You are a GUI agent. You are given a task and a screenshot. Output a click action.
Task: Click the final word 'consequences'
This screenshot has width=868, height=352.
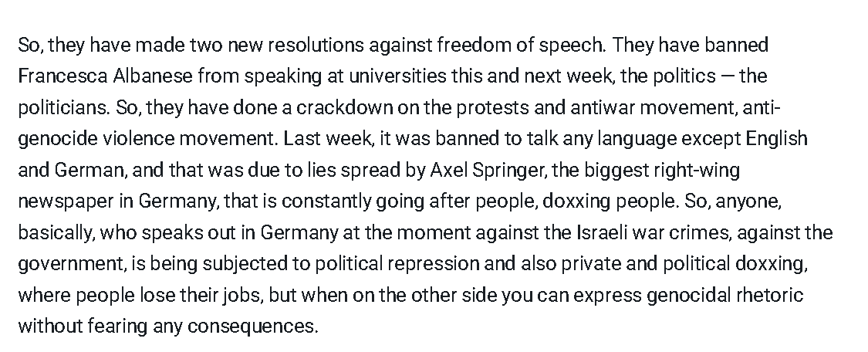tap(251, 327)
